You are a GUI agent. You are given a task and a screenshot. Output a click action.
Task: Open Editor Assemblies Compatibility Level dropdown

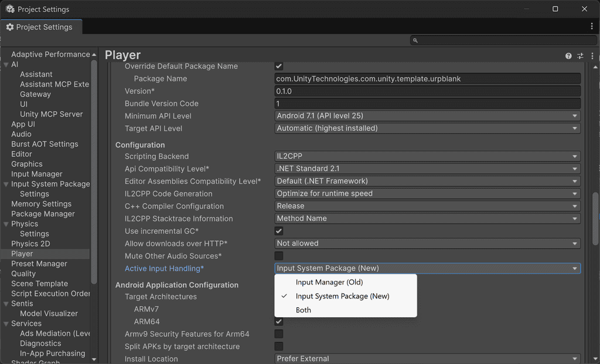(427, 181)
